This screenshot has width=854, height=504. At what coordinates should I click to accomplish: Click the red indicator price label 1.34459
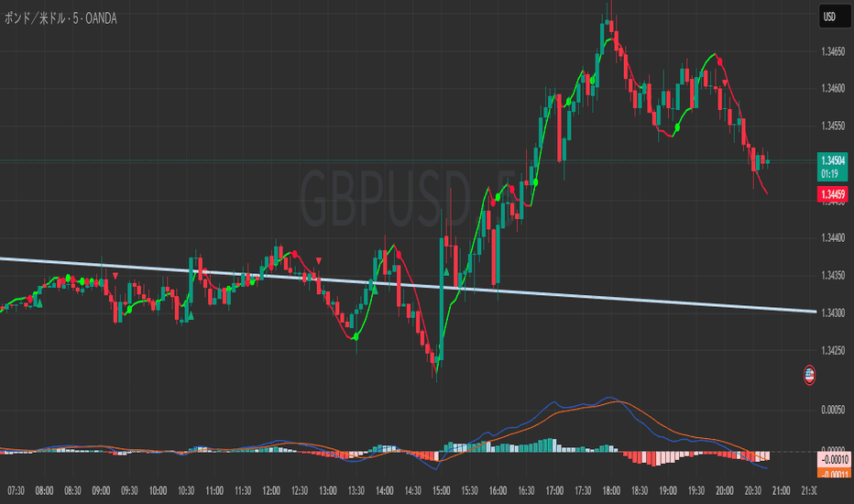tap(833, 194)
